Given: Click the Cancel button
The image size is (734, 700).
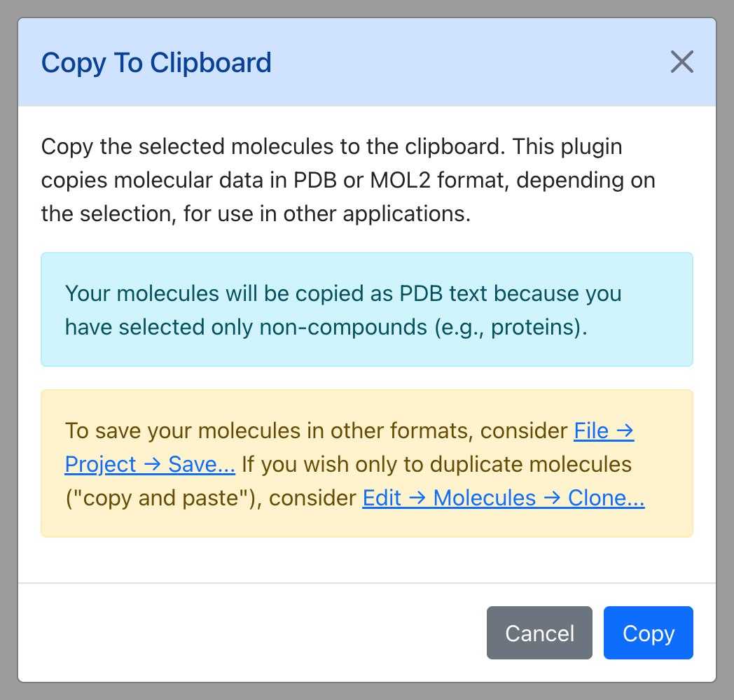Looking at the screenshot, I should click(x=539, y=633).
